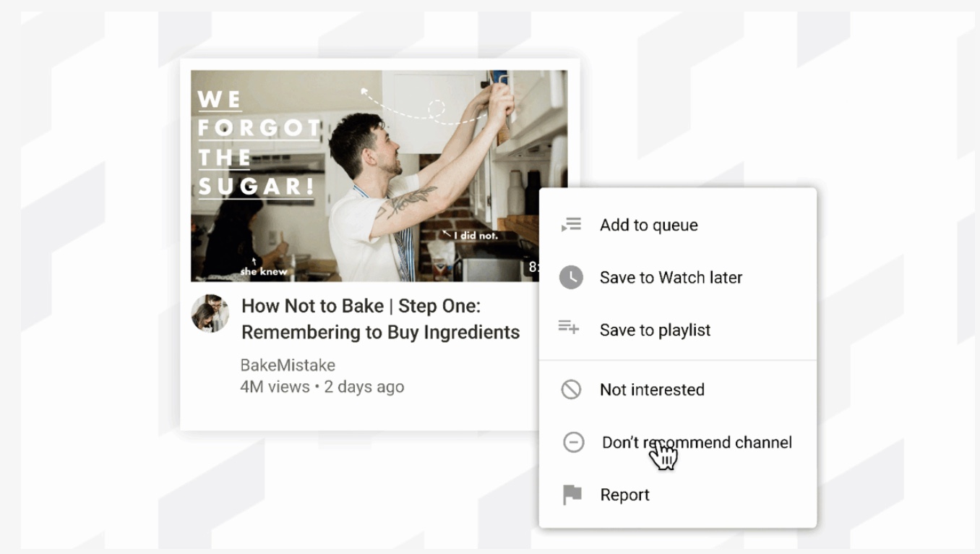
Task: Click the Add to queue playlist icon
Action: pyautogui.click(x=571, y=225)
